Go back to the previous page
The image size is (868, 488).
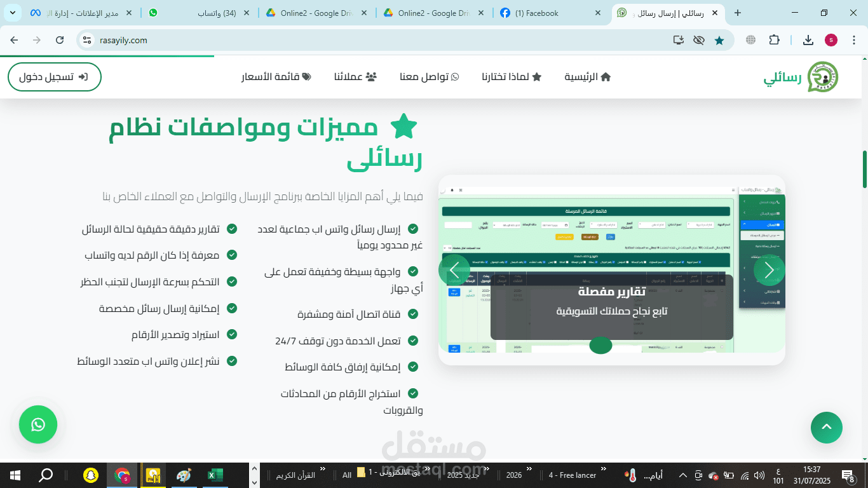coord(14,40)
